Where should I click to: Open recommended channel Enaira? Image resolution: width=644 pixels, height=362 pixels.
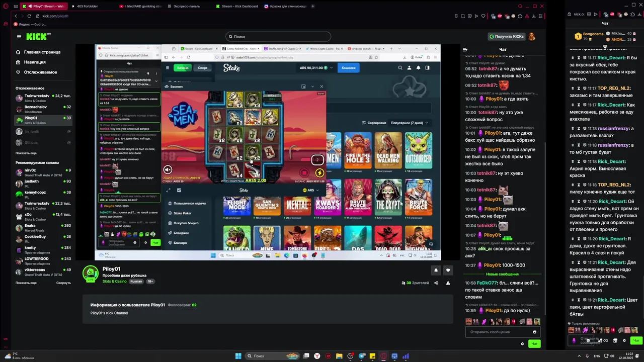43,227
